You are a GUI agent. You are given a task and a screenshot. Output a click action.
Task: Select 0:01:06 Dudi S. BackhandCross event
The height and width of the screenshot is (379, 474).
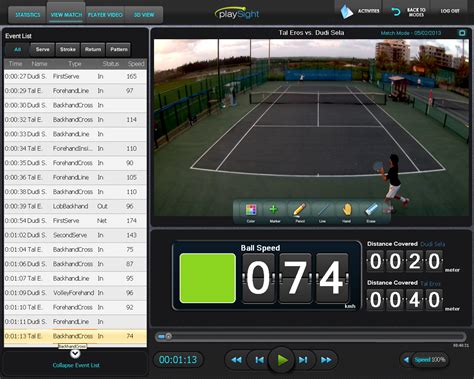[x=75, y=264]
